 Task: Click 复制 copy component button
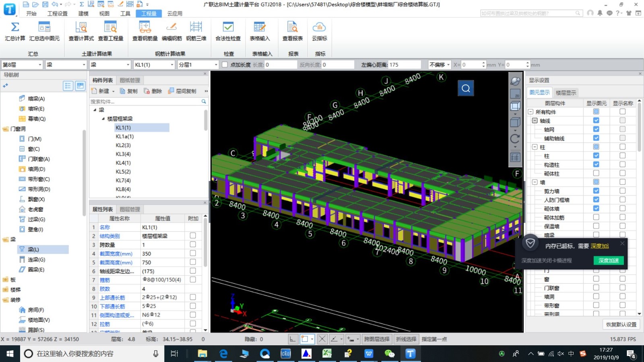(129, 91)
